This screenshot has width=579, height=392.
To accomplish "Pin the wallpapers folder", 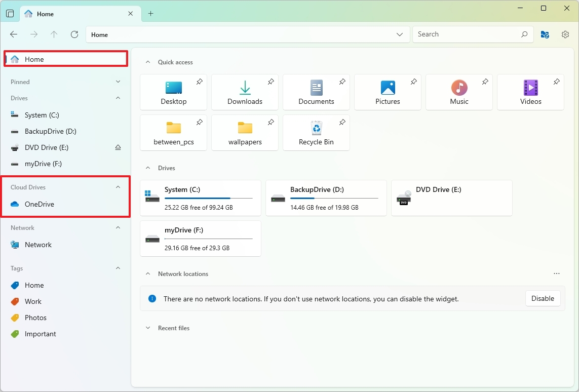I will tap(271, 122).
